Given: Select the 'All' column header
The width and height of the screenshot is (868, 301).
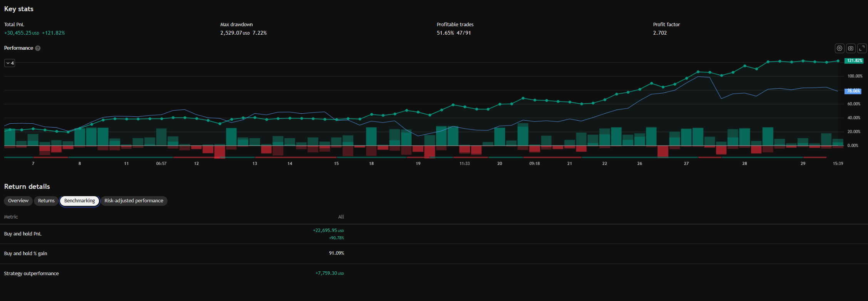Looking at the screenshot, I should click(x=341, y=217).
